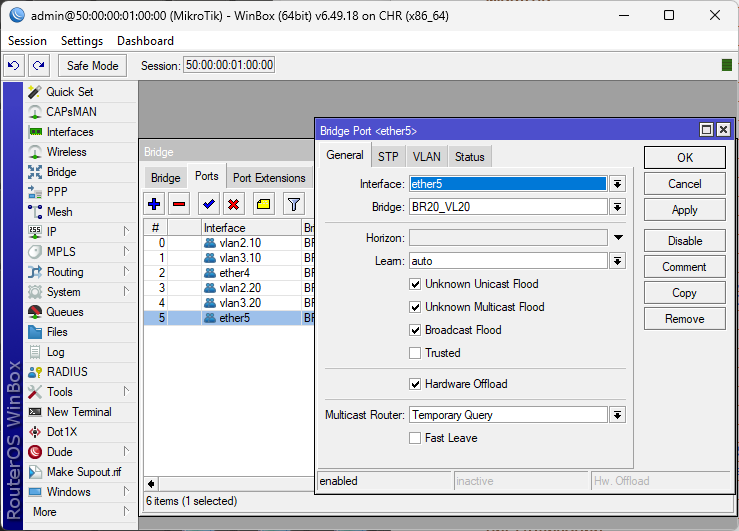The height and width of the screenshot is (531, 739).
Task: Click the blue plus add port icon
Action: 154,204
